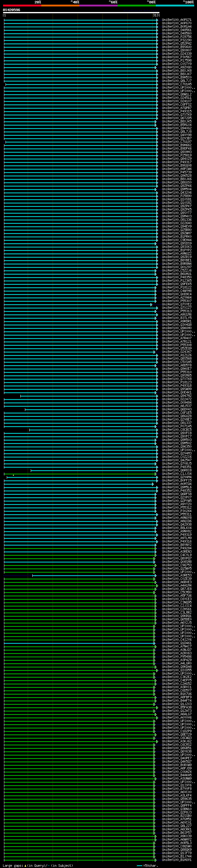Select hit UniRef100_P30567

176,57
